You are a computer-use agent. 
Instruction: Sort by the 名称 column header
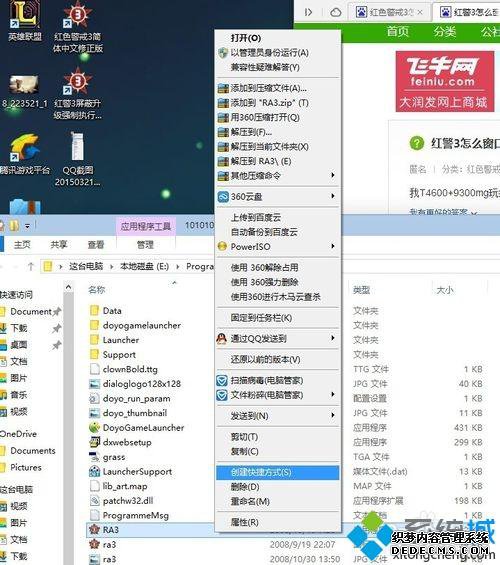[x=97, y=290]
